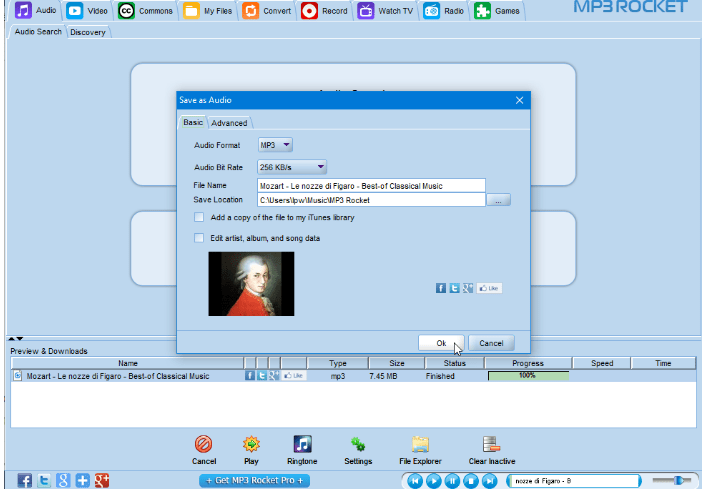Screen dimensions: 707x497
Task: Share via Facebook icon in Save dialog
Action: [x=441, y=288]
